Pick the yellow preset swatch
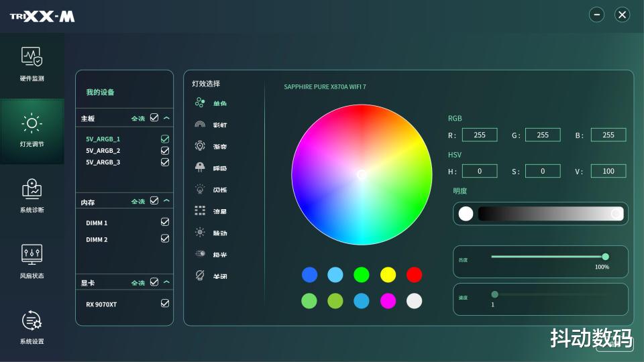 click(x=388, y=275)
